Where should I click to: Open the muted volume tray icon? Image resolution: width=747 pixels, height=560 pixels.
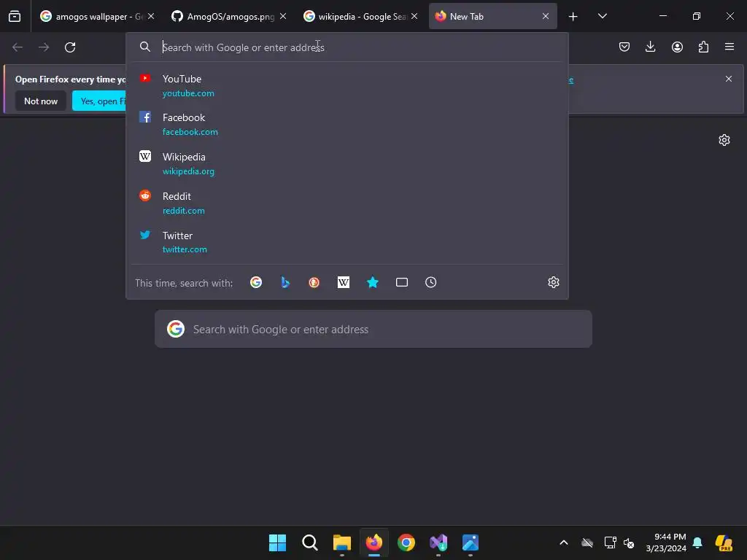(x=629, y=542)
